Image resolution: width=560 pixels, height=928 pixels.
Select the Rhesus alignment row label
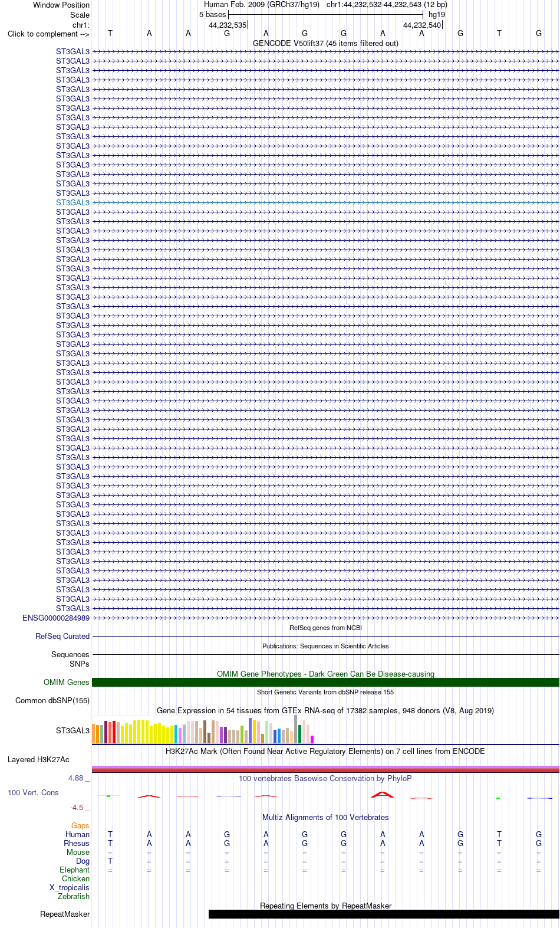(77, 843)
